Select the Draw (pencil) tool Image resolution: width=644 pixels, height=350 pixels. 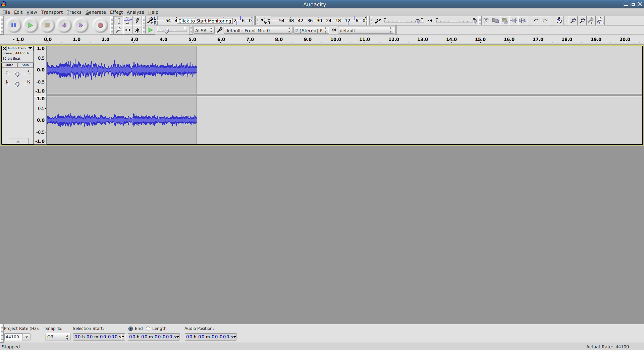point(137,21)
